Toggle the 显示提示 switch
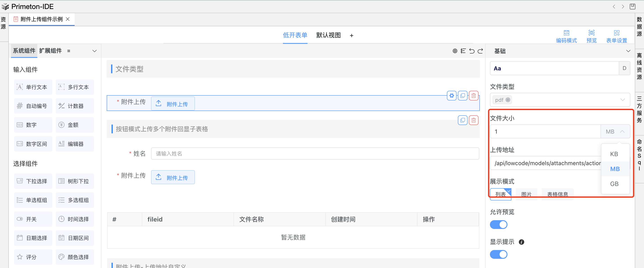Image resolution: width=644 pixels, height=268 pixels. 498,254
